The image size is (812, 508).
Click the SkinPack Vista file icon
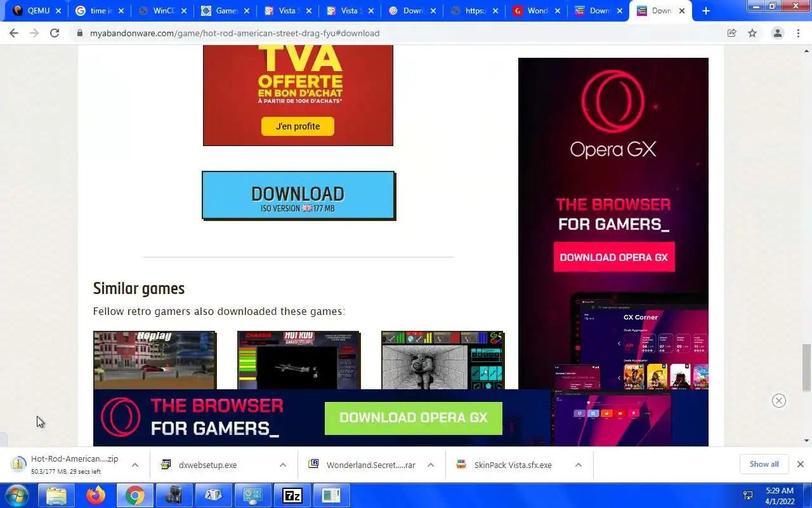461,464
